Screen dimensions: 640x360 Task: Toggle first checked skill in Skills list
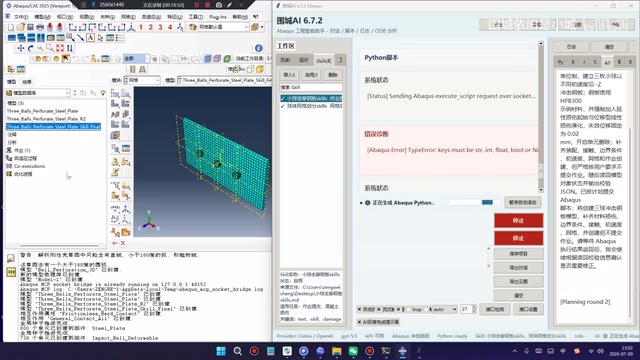tap(283, 98)
